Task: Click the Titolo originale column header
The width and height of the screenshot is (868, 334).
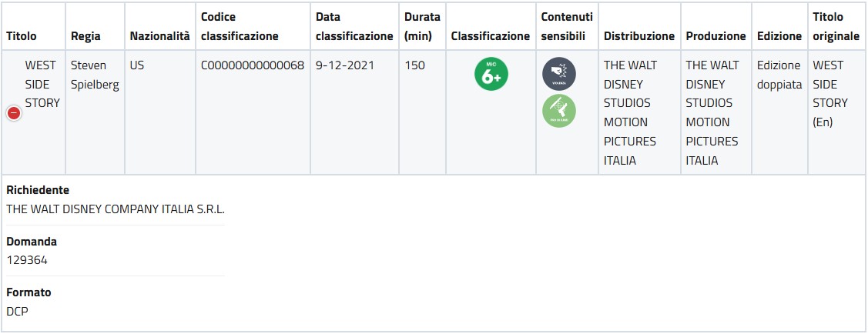Action: (x=836, y=26)
